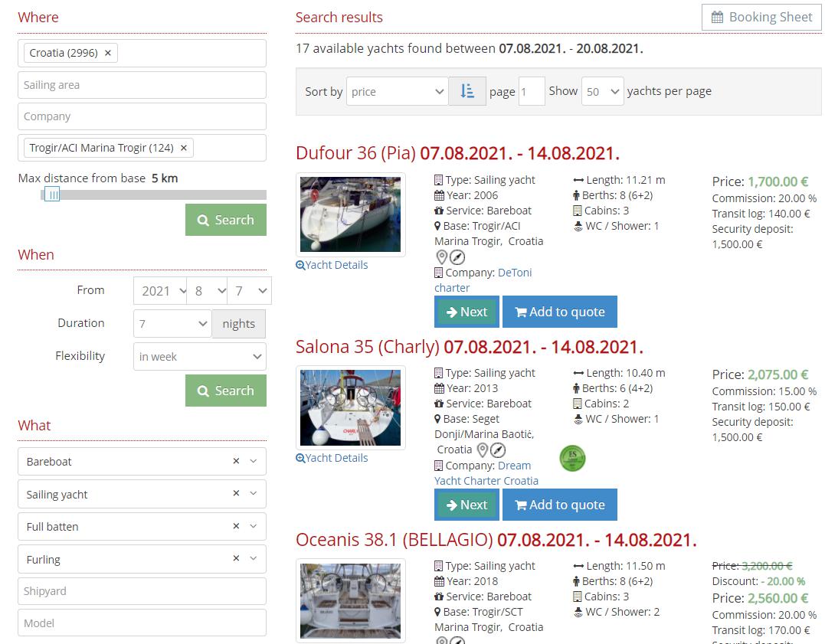Expand the Full batten mainsail dropdown
This screenshot has height=644, width=825.
(x=254, y=526)
